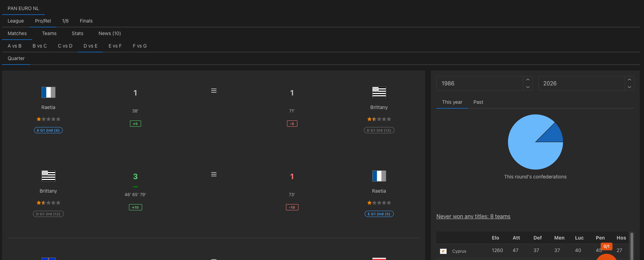Click Brittany flag in first match

[379, 92]
